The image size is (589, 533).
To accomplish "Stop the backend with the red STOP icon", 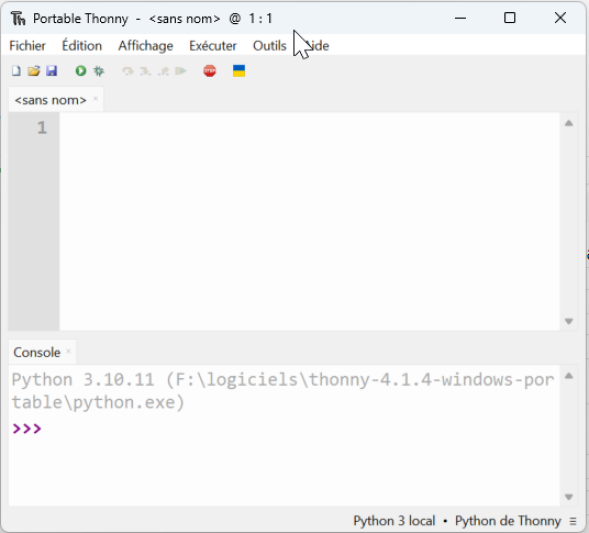I will pos(210,71).
